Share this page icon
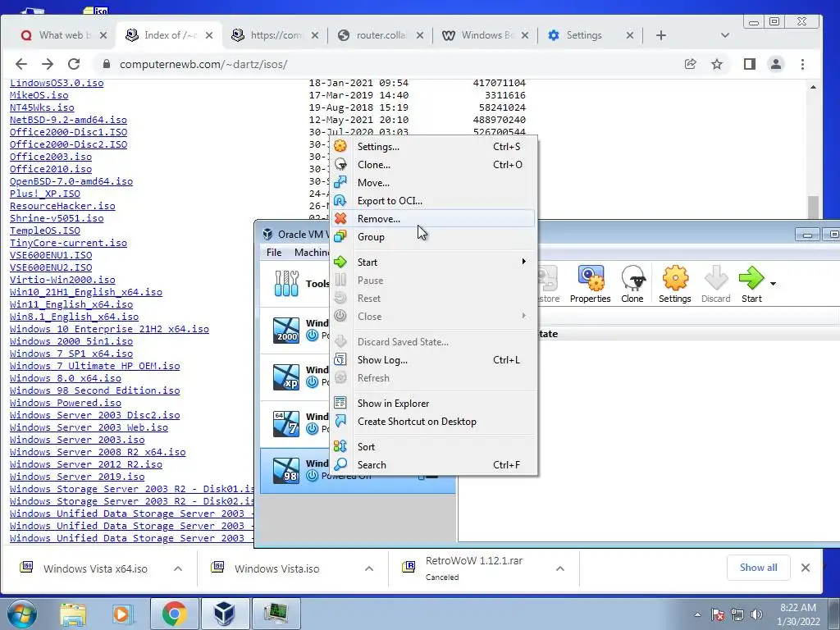Image resolution: width=840 pixels, height=630 pixels. (690, 64)
